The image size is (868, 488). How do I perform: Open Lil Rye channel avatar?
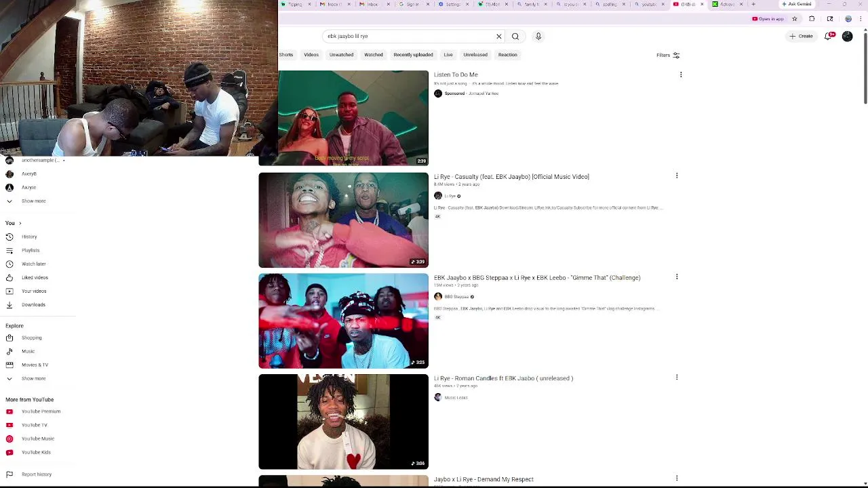tap(438, 196)
